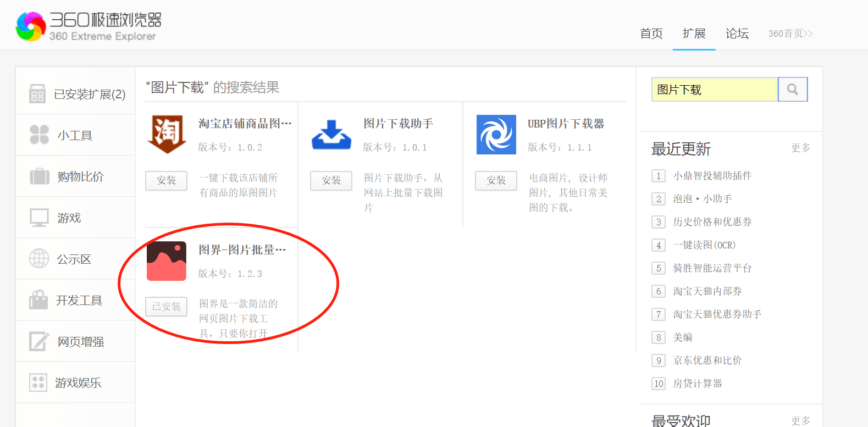Select the 开发工具 bag icon
The height and width of the screenshot is (427, 868).
click(38, 300)
